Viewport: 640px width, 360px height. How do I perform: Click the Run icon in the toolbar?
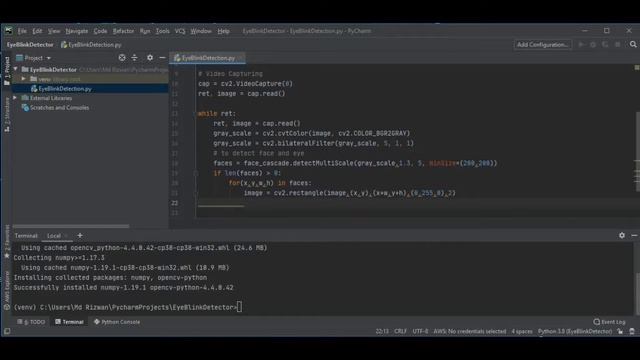point(581,44)
